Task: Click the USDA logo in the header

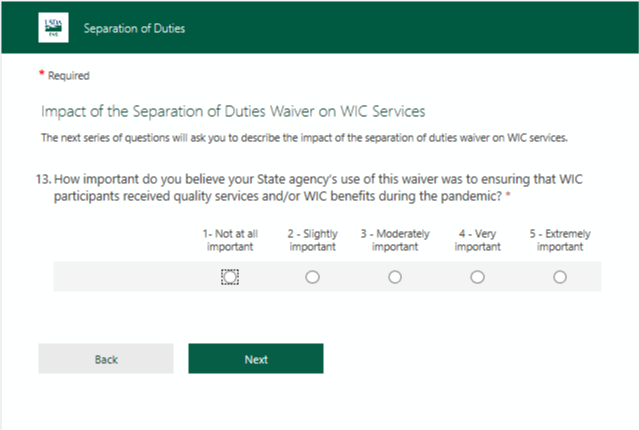Action: [52, 28]
